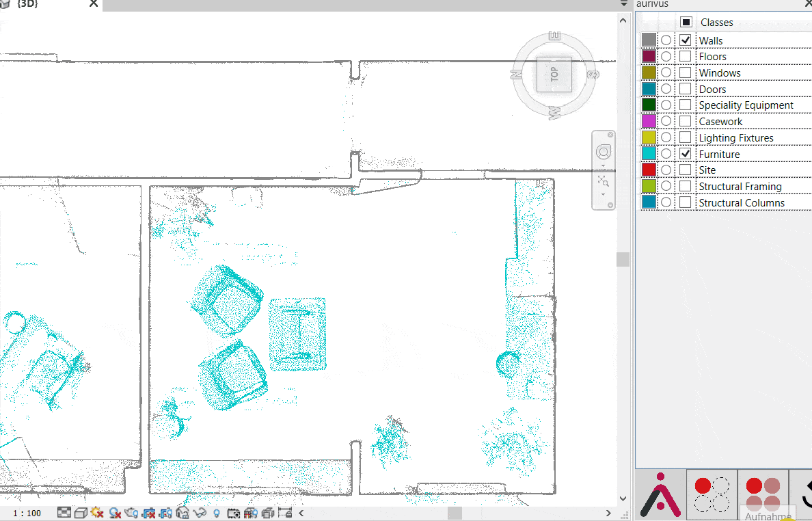812x521 pixels.
Task: Click the one-filled-circle isolate icon
Action: coord(712,495)
